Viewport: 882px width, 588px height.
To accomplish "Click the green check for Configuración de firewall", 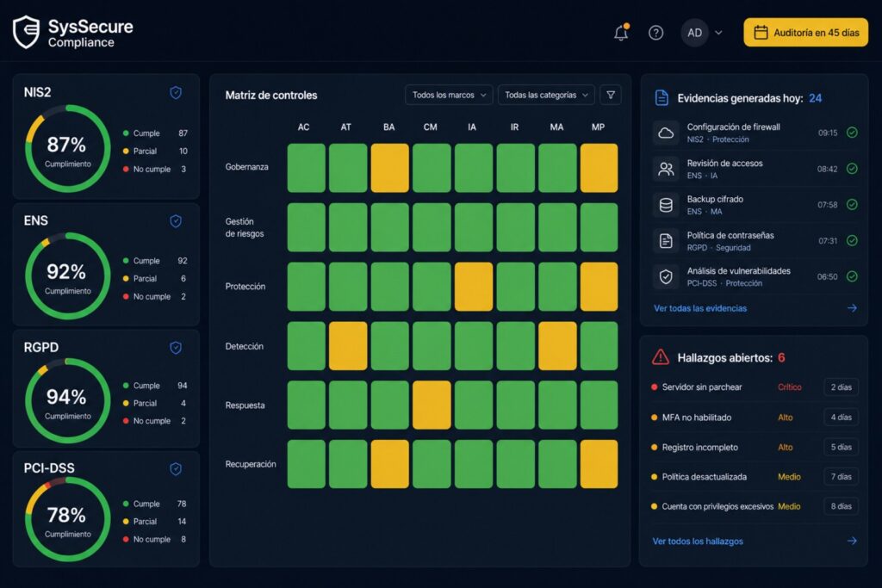I will (852, 133).
